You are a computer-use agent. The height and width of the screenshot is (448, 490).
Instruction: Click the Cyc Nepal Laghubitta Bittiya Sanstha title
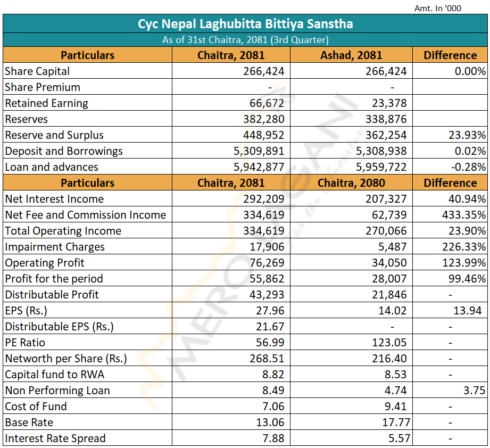pyautogui.click(x=245, y=24)
